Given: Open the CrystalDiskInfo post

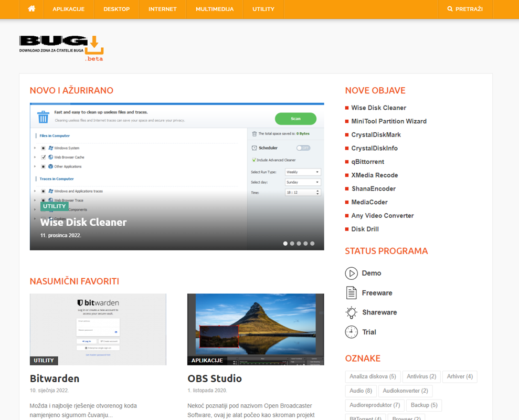Looking at the screenshot, I should [374, 149].
